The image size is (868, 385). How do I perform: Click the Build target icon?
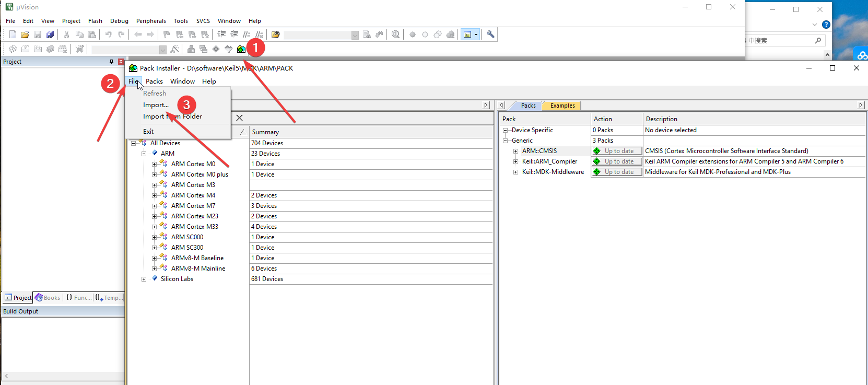pyautogui.click(x=25, y=49)
